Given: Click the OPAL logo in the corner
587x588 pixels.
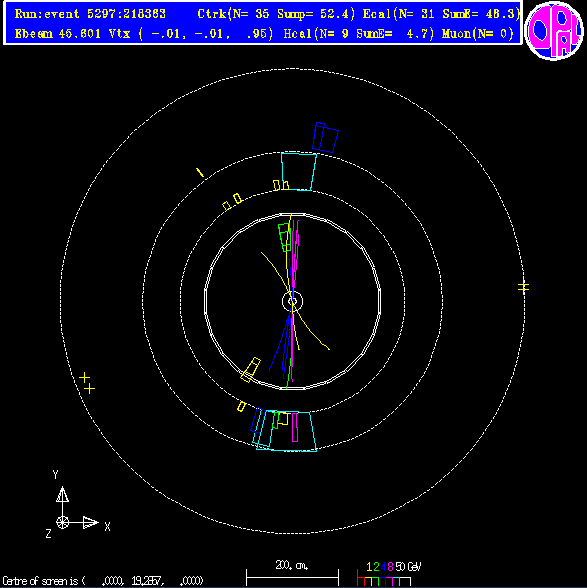Looking at the screenshot, I should click(554, 30).
